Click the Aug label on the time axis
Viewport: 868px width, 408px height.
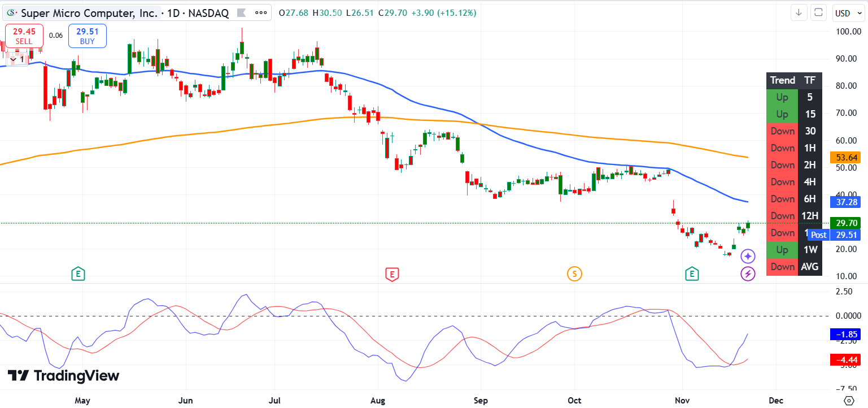point(377,401)
